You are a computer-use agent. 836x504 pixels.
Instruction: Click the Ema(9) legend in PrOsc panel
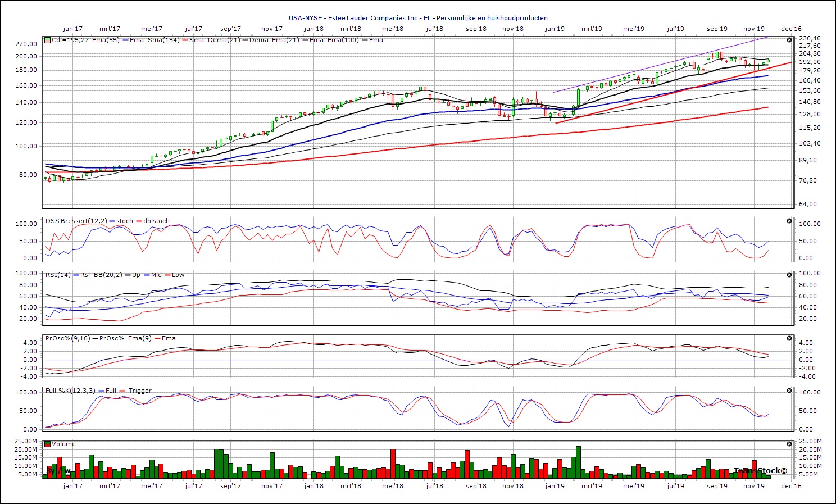139,338
